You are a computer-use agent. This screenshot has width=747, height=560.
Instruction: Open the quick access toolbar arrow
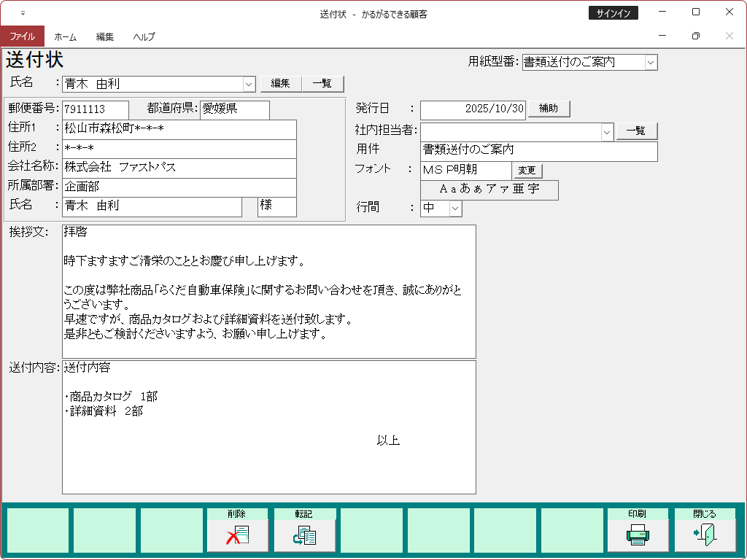point(23,13)
